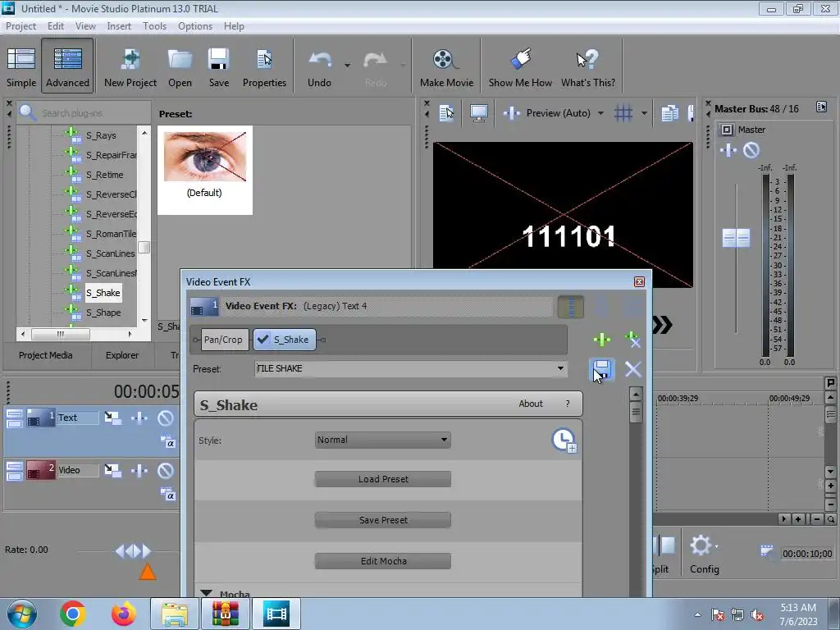Open the Insert menu

point(119,25)
